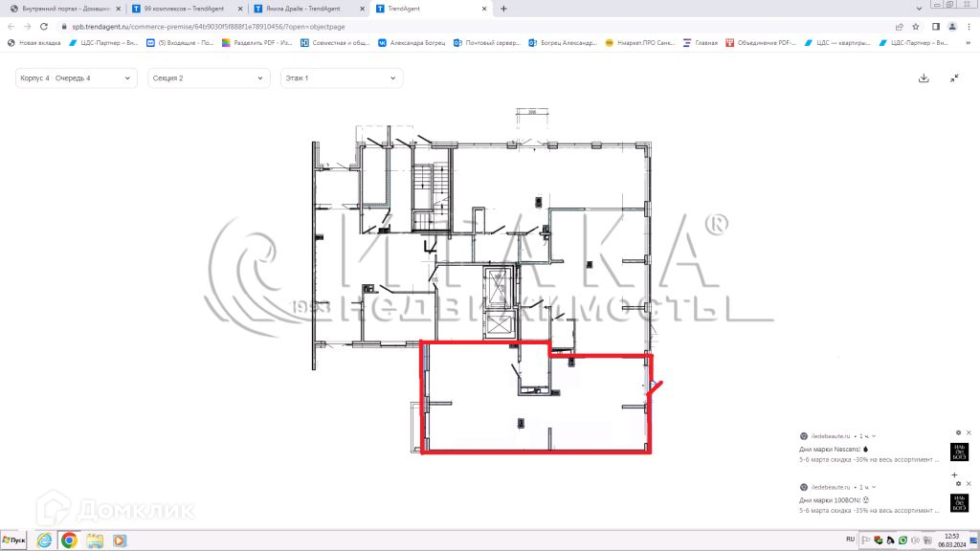Open the share page icon in the address bar

pos(900,27)
